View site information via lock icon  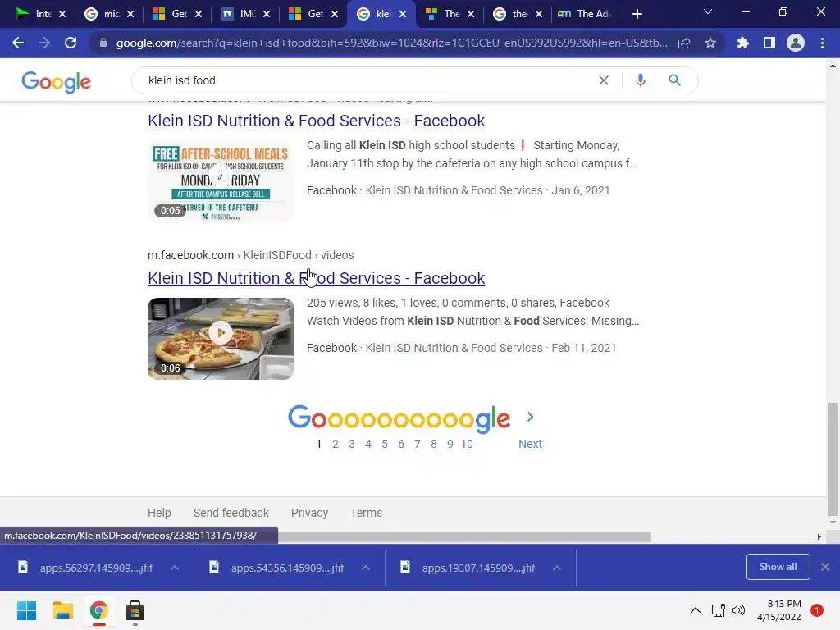[103, 43]
